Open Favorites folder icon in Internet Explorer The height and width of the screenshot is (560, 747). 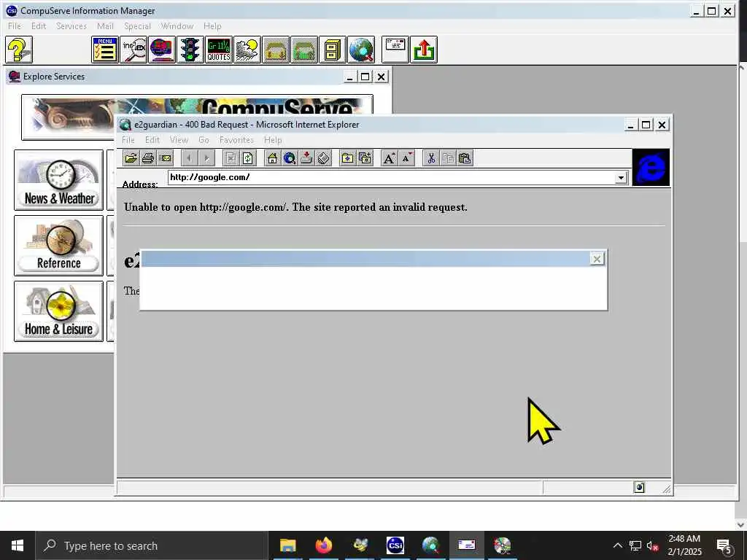tap(348, 158)
